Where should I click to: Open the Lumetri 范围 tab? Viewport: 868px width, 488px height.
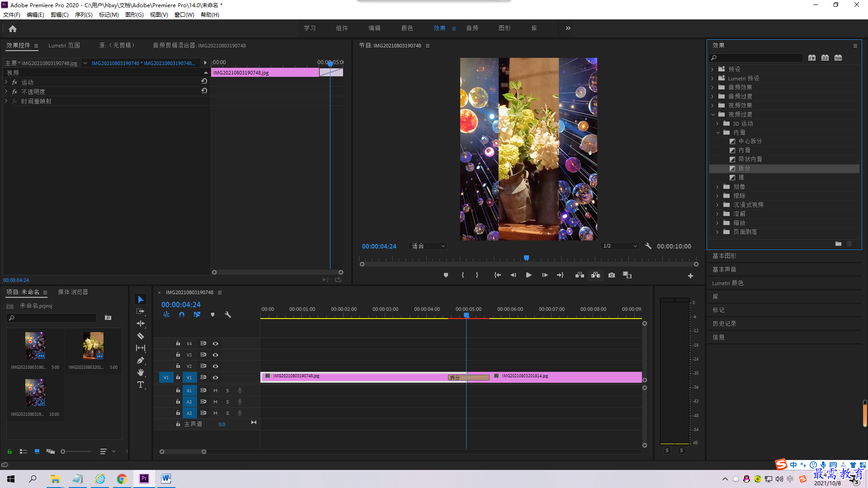pos(64,45)
